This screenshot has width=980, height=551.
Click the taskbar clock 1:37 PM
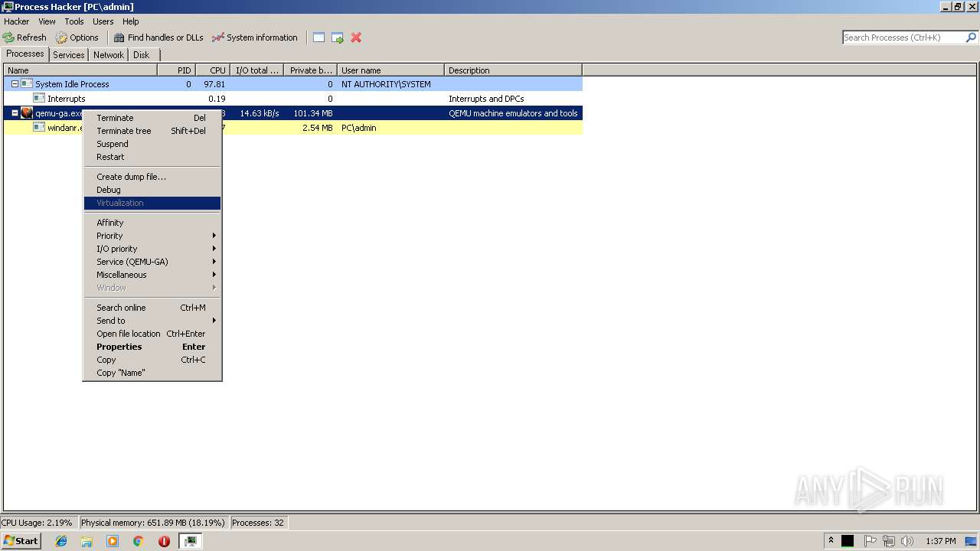(x=940, y=541)
